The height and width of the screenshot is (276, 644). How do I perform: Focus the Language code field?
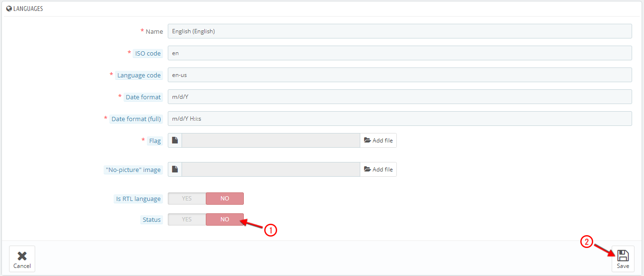(x=400, y=75)
